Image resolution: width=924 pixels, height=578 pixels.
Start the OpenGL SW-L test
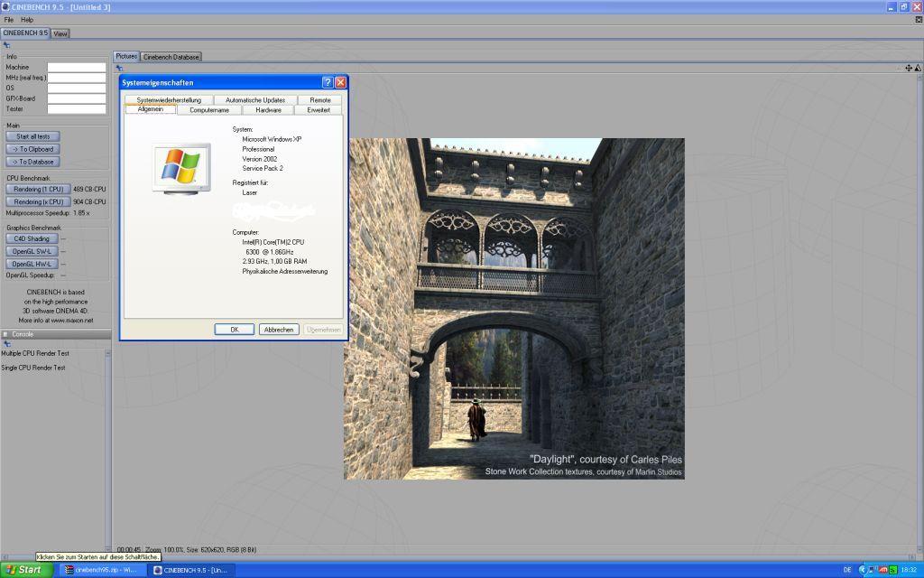click(32, 251)
